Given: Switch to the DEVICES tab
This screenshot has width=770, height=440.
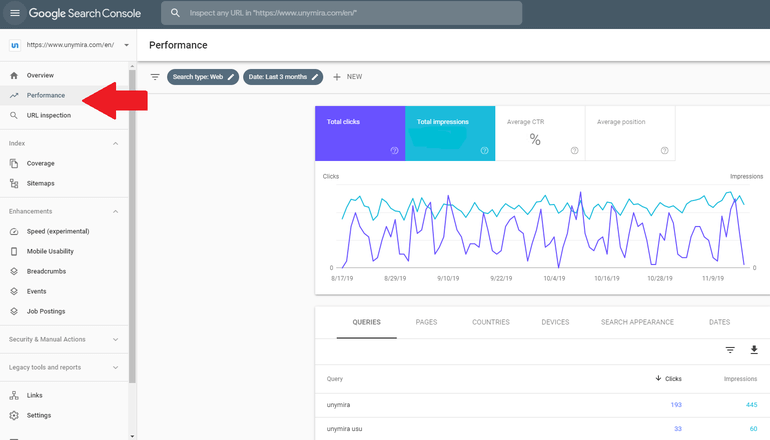Looking at the screenshot, I should coord(555,323).
